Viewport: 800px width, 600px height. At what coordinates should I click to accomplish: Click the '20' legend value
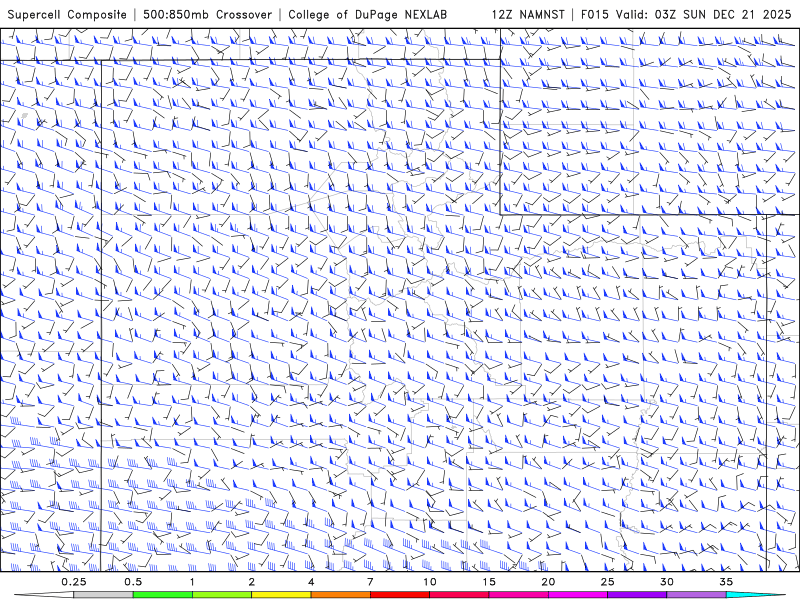click(x=548, y=582)
